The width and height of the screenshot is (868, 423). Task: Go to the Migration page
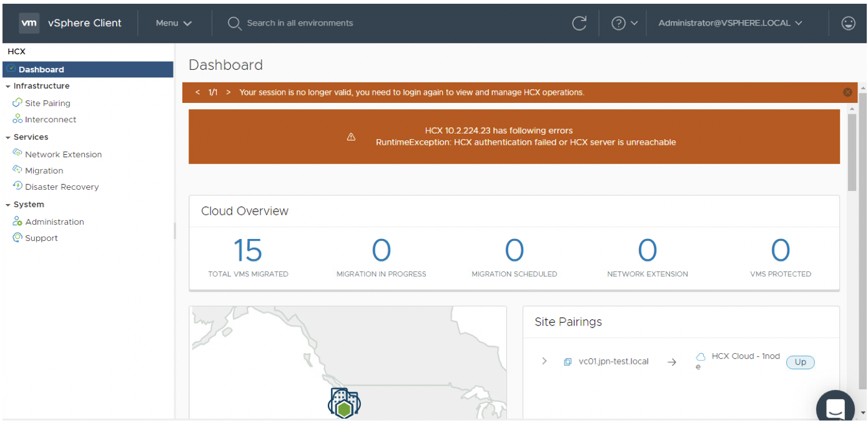tap(44, 170)
